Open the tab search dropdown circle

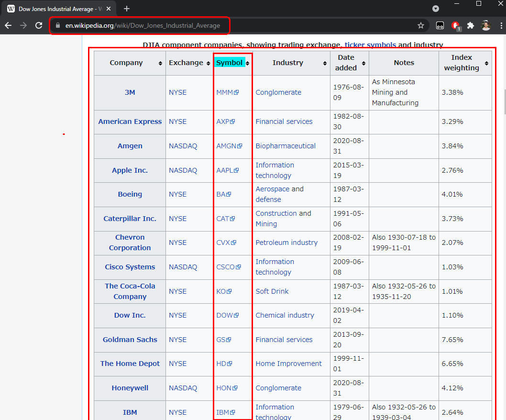(x=436, y=9)
